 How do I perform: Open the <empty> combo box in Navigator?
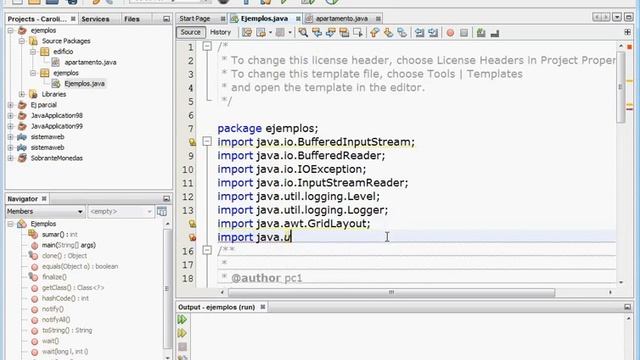[x=120, y=211]
